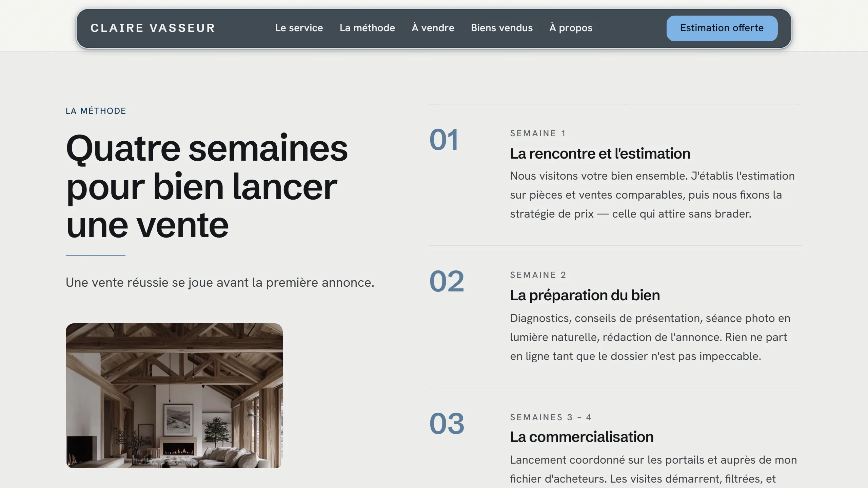Click the SEMAINE 2 label
Image resolution: width=868 pixels, height=488 pixels.
538,275
